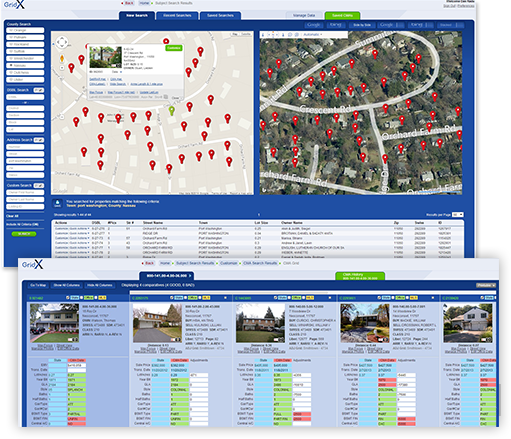
Task: Open the Automatic dropdown on the aerial map
Action: [x=313, y=35]
